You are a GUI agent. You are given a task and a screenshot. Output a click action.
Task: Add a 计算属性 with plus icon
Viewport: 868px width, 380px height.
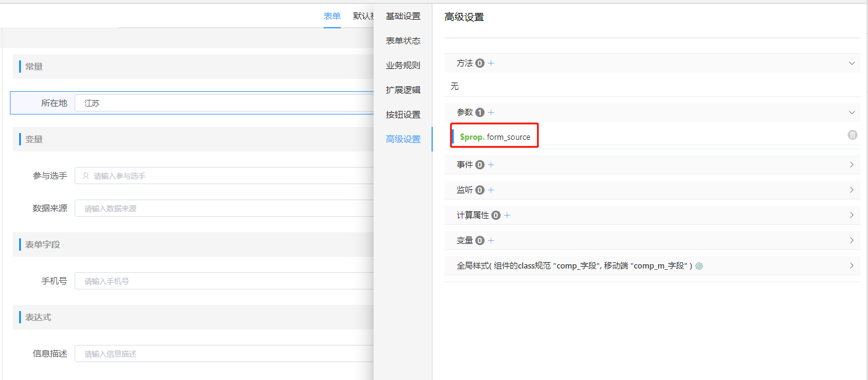pos(507,216)
